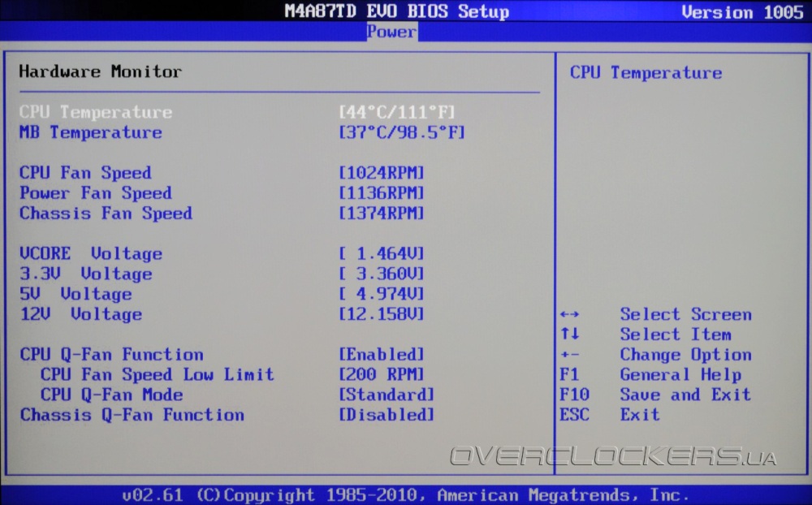Viewport: 812px width, 505px height.
Task: Click the Select Screen help text
Action: tap(685, 314)
